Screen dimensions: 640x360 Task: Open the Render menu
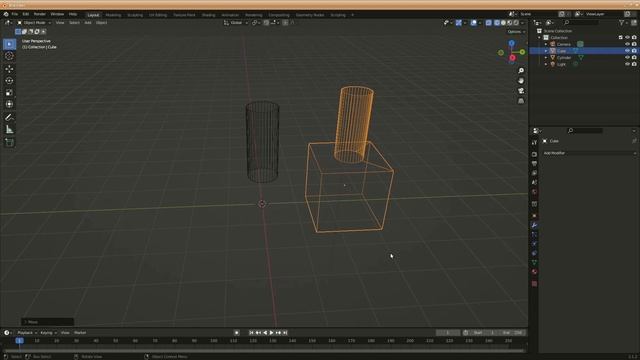[x=40, y=14]
